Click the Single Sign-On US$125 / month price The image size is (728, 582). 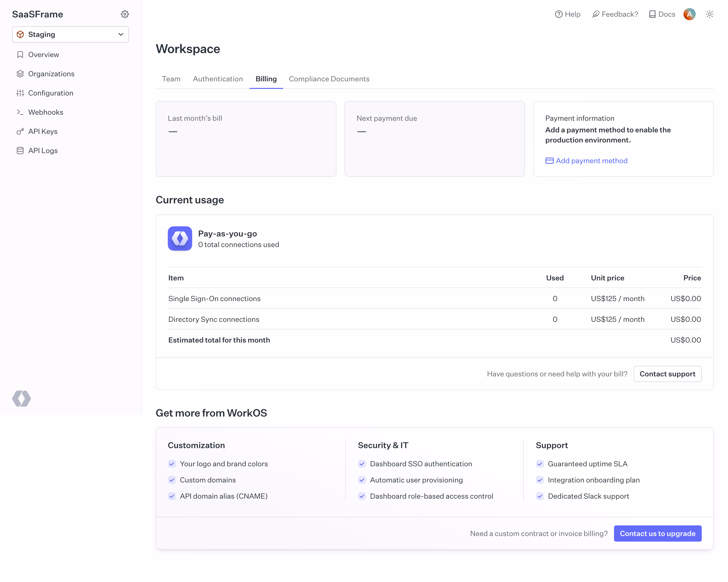pos(618,299)
